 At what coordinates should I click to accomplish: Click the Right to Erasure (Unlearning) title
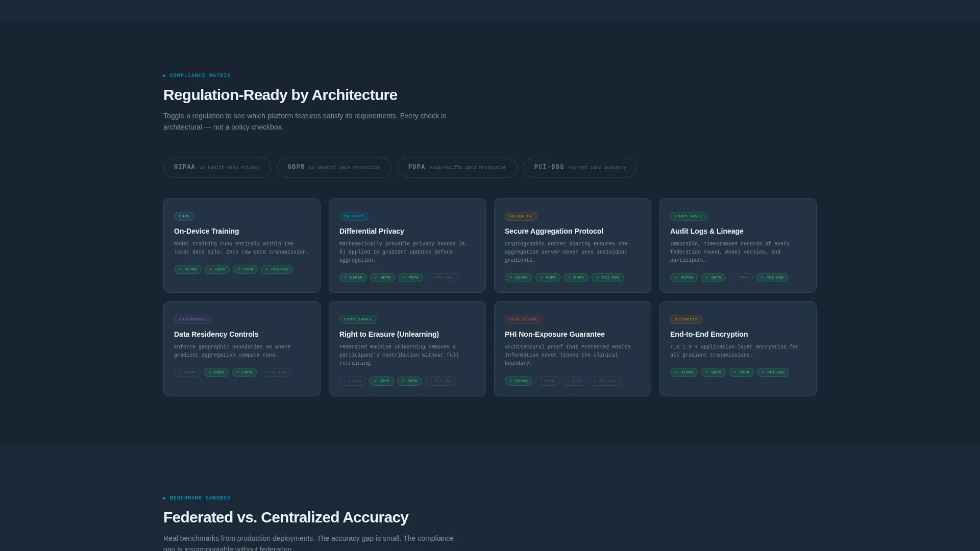pos(389,334)
